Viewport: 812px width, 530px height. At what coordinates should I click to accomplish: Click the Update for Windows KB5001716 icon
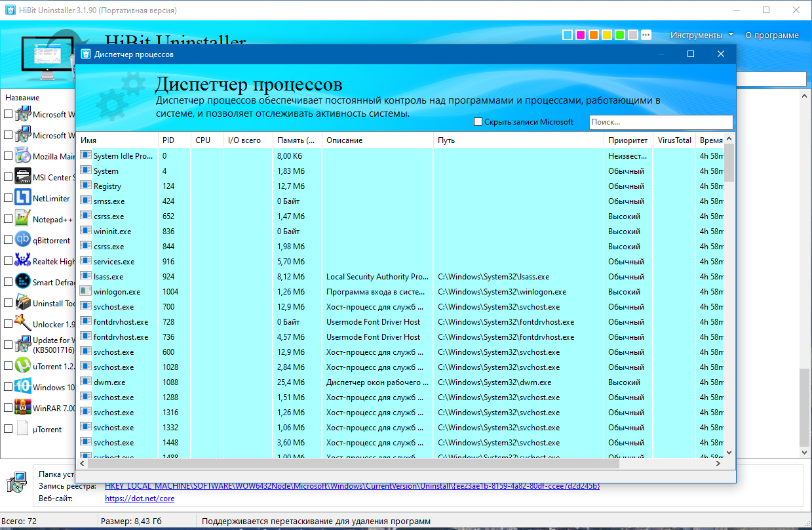[23, 344]
